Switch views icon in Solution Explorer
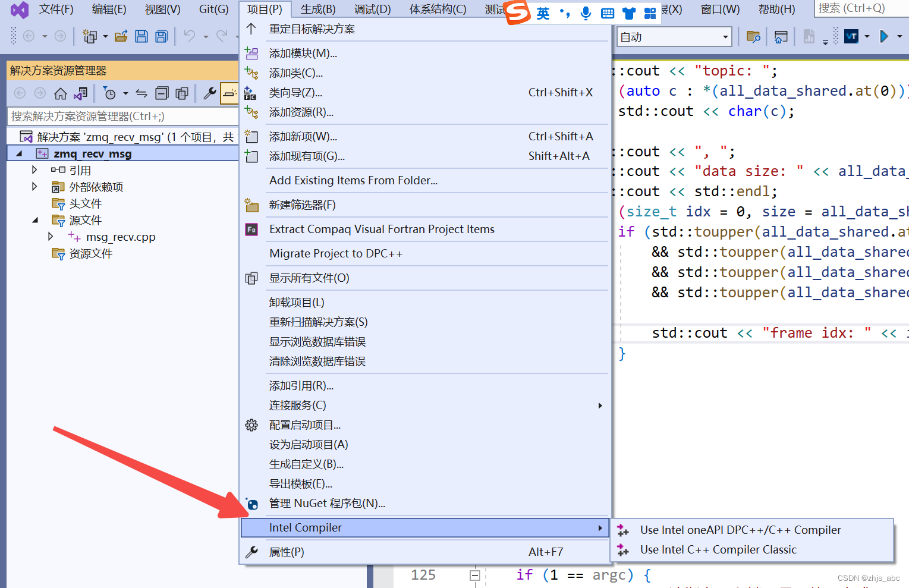Image resolution: width=909 pixels, height=588 pixels. pyautogui.click(x=81, y=93)
